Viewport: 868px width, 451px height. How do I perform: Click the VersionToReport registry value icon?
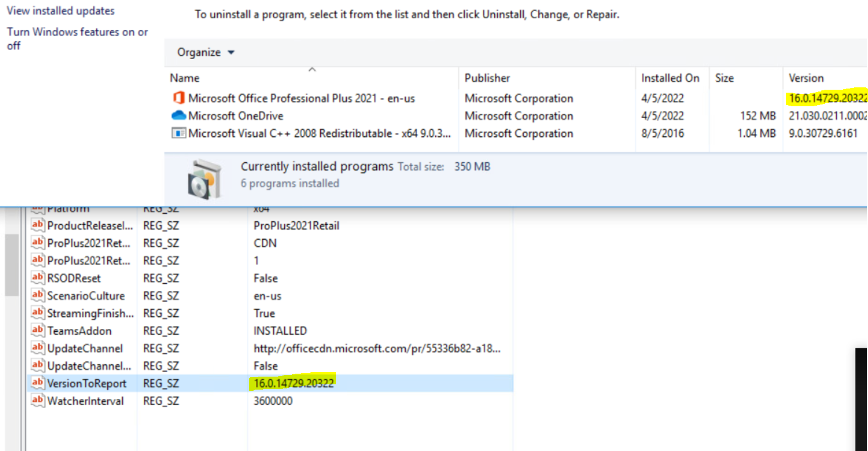[x=38, y=384]
